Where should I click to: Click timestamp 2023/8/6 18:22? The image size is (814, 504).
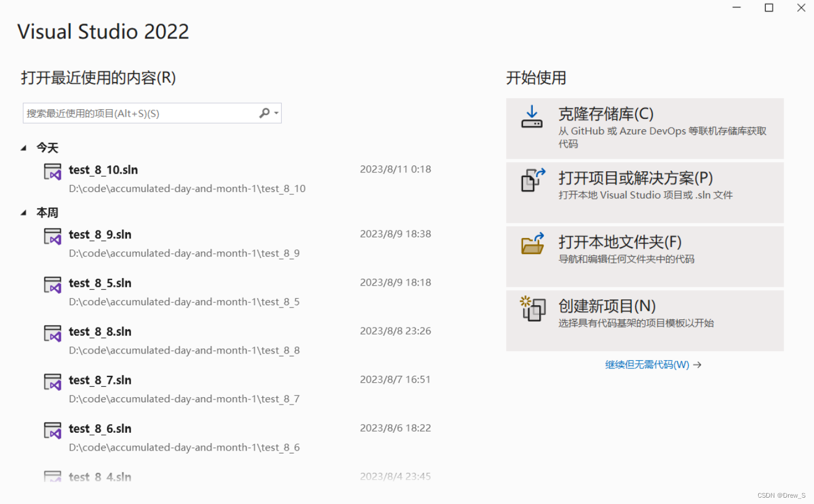396,428
